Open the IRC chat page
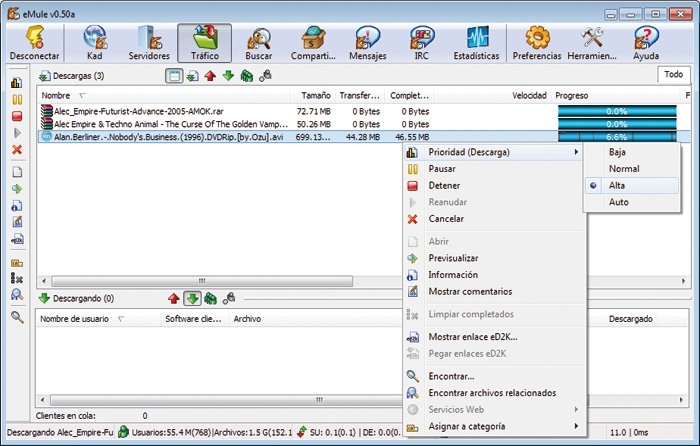700x446 pixels. click(x=421, y=43)
